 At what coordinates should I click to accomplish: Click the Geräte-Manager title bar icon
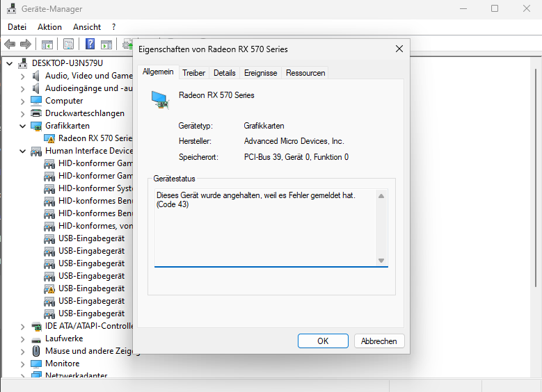coord(11,8)
